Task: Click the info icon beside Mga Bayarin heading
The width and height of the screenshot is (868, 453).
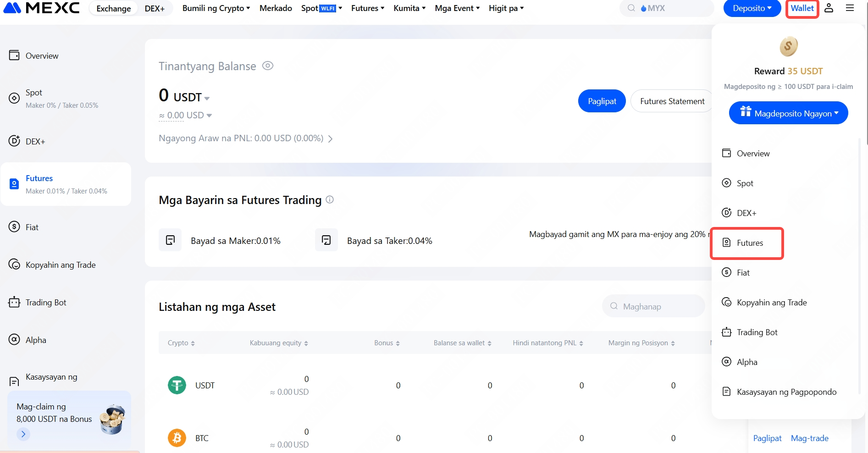Action: pos(330,199)
